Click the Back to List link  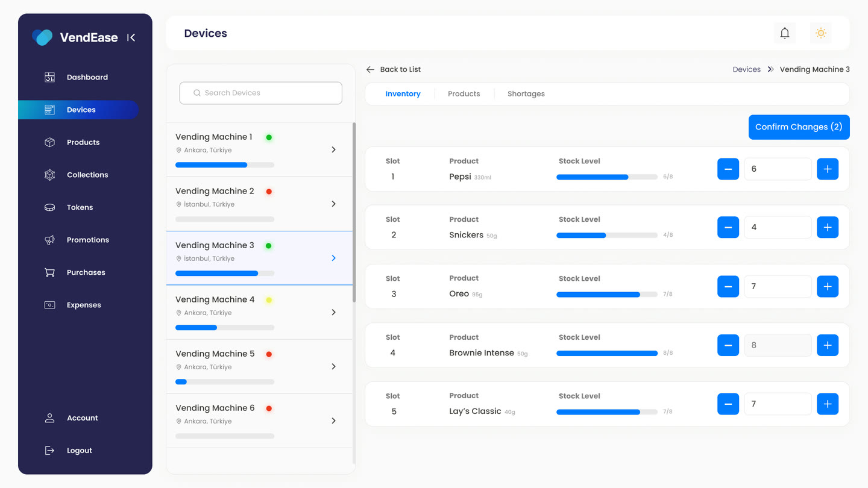coord(394,69)
